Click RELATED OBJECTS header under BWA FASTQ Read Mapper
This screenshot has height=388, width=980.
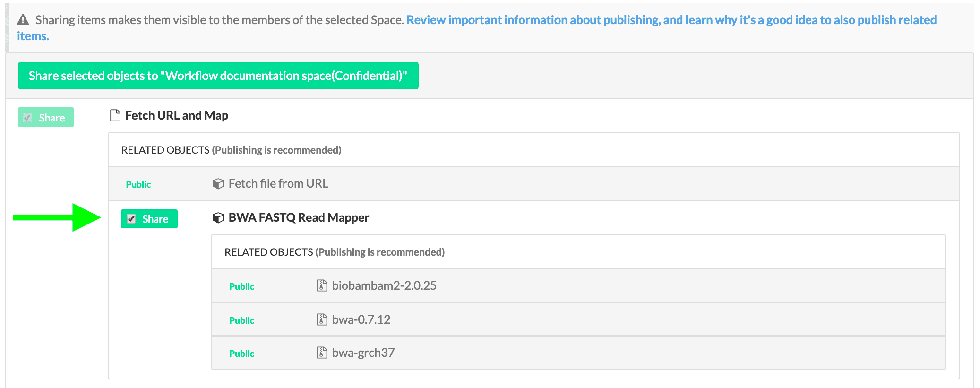[x=335, y=252]
